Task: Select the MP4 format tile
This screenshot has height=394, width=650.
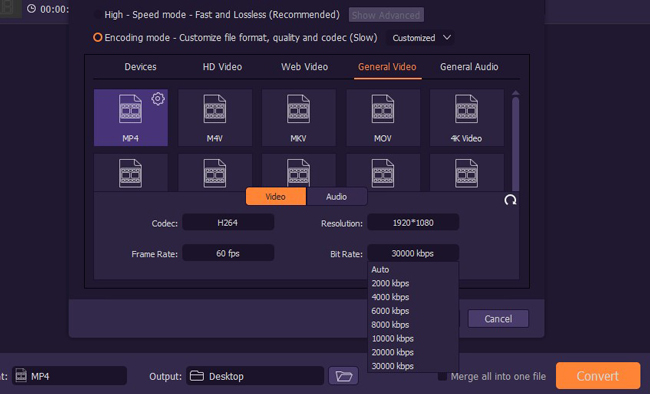Action: pyautogui.click(x=131, y=117)
